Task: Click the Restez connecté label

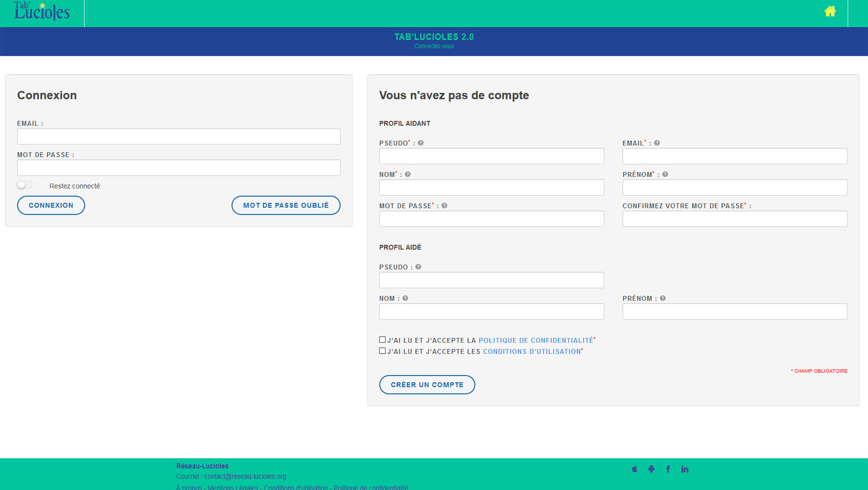Action: 75,186
